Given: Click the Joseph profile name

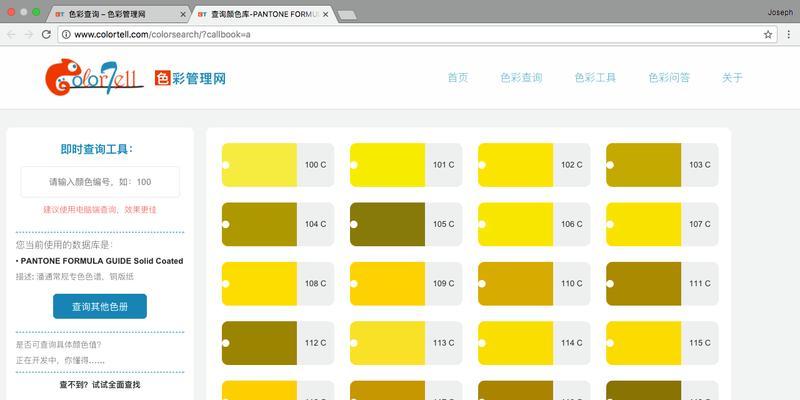Looking at the screenshot, I should pyautogui.click(x=780, y=12).
